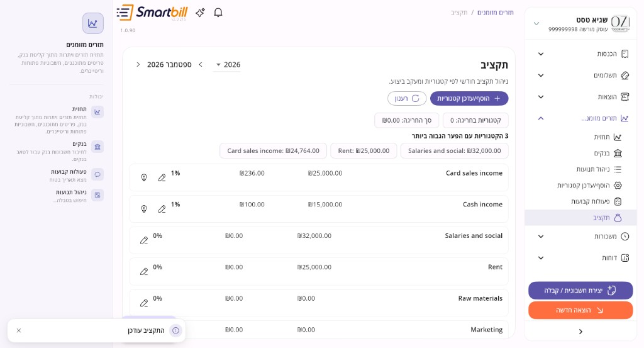Screen dimensions: 644x348
Task: Click the קטגוריות בחריגה: 0 badge
Action: 475,120
